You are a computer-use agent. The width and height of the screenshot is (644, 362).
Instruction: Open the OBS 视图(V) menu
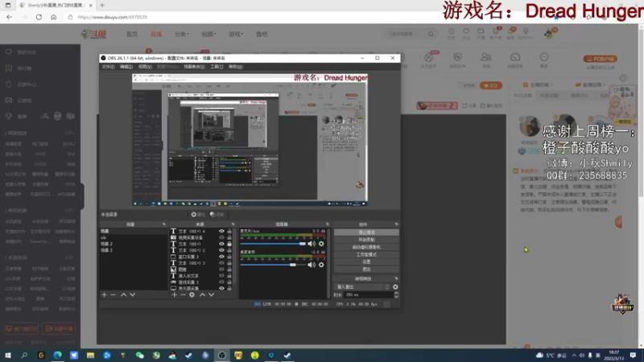[145, 67]
